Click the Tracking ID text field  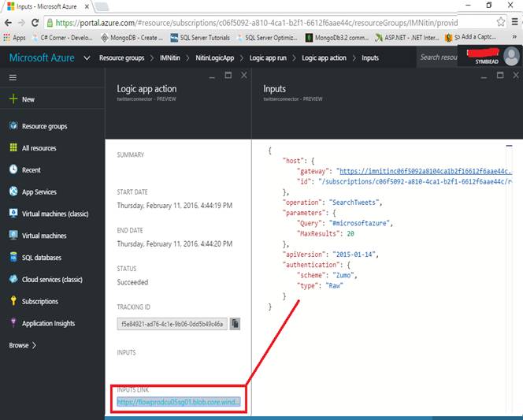(x=172, y=324)
